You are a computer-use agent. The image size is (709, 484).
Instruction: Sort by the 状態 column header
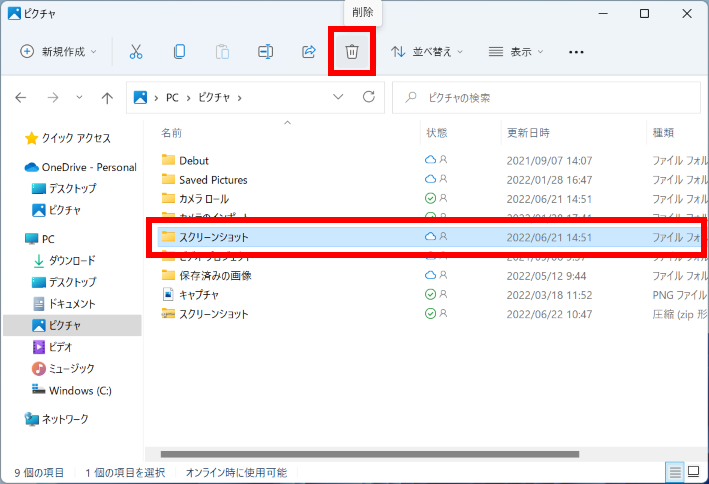436,133
